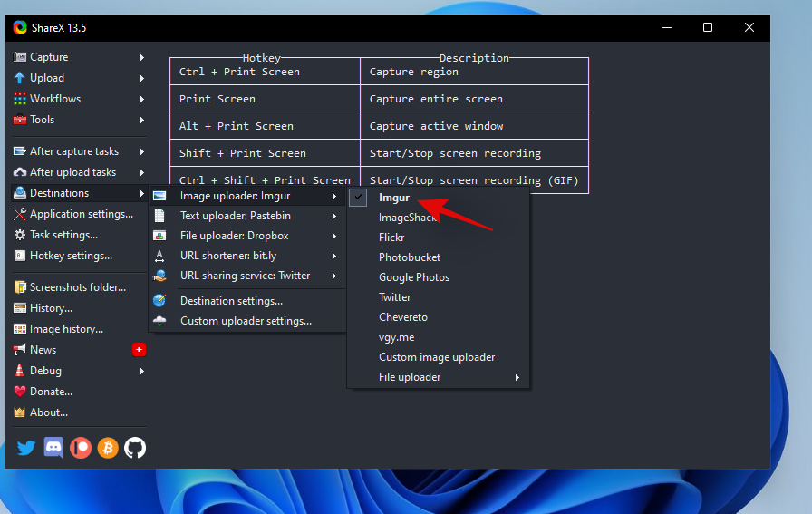This screenshot has width=812, height=514.
Task: Click the Bitcoin donation icon
Action: tap(108, 448)
